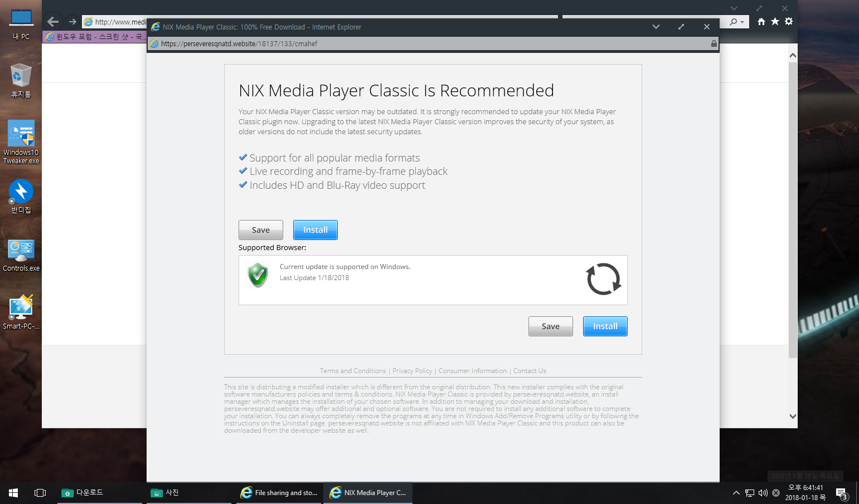This screenshot has height=504, width=859.
Task: Select Controls.exe desktop icon
Action: (x=21, y=256)
